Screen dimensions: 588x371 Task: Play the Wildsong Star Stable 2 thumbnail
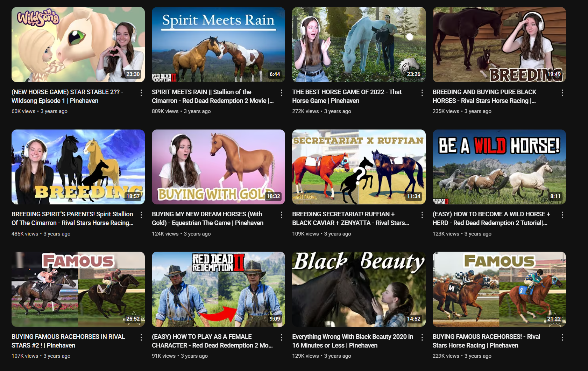(x=78, y=44)
